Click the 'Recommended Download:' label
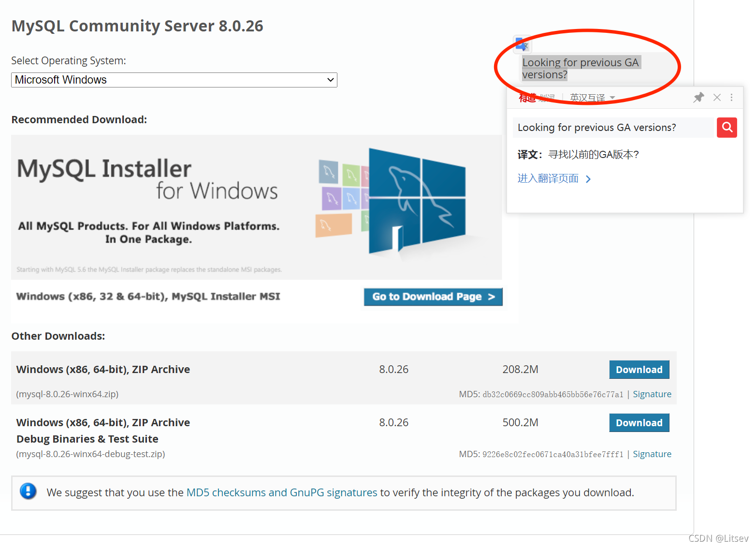 pos(79,119)
